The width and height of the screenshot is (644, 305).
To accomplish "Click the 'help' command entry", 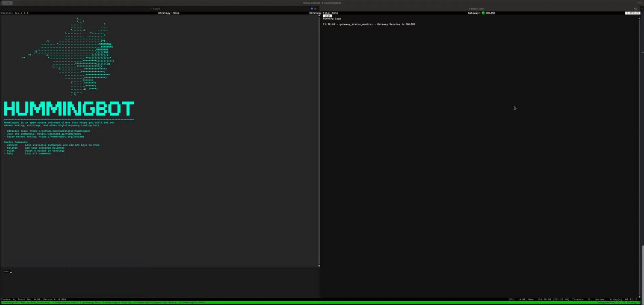I will click(10, 153).
